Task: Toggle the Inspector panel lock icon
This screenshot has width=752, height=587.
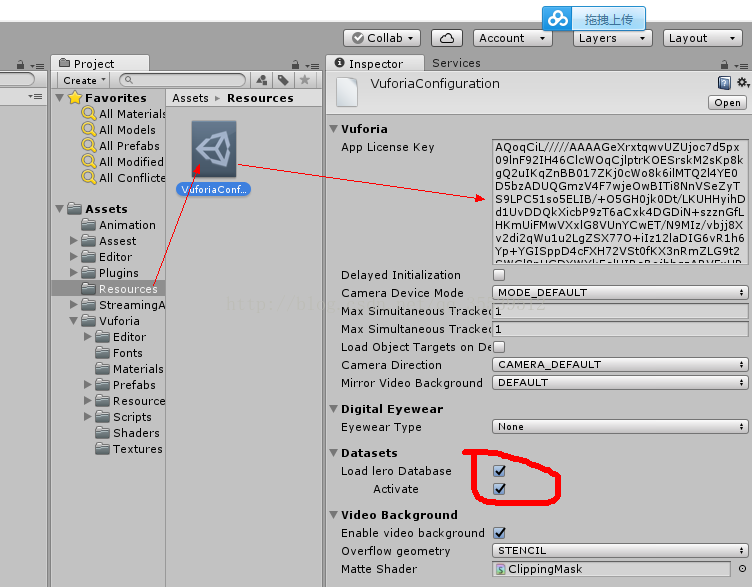Action: click(x=724, y=64)
